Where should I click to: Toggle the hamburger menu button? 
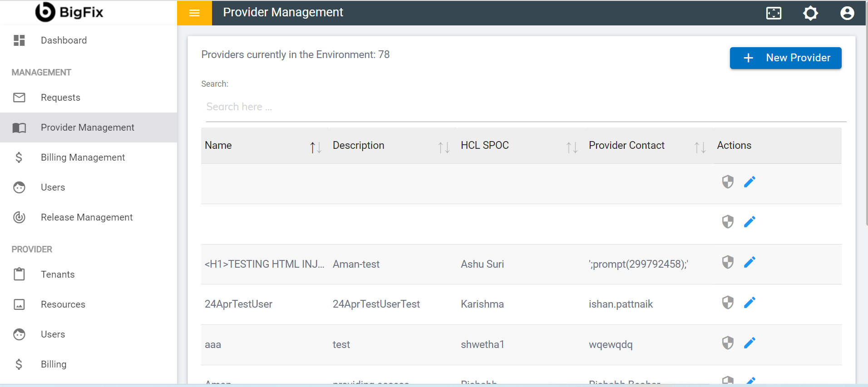(x=194, y=13)
